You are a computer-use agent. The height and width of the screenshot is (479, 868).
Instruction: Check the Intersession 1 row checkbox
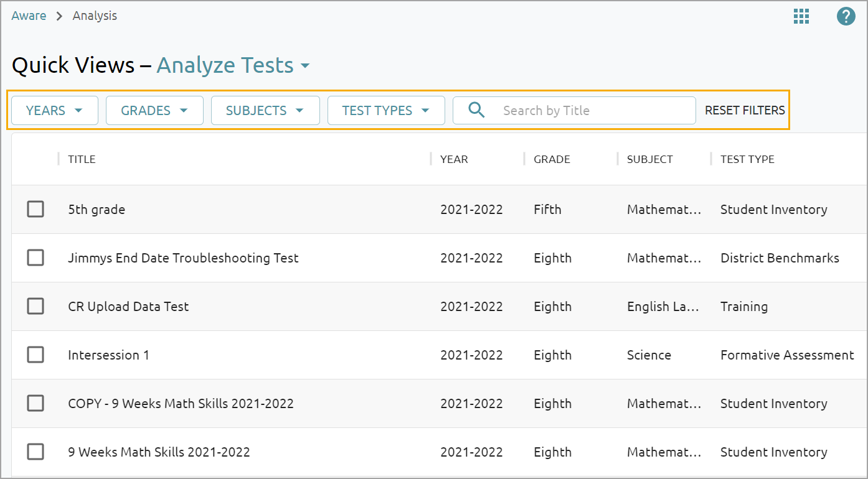click(x=35, y=355)
